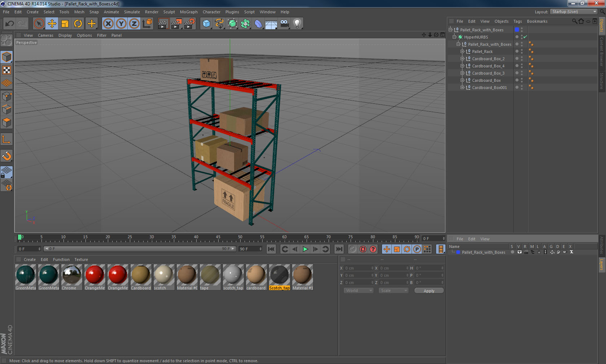Toggle Enable Snap magnet icon
Viewport: 606px width, 364px height.
click(6, 156)
